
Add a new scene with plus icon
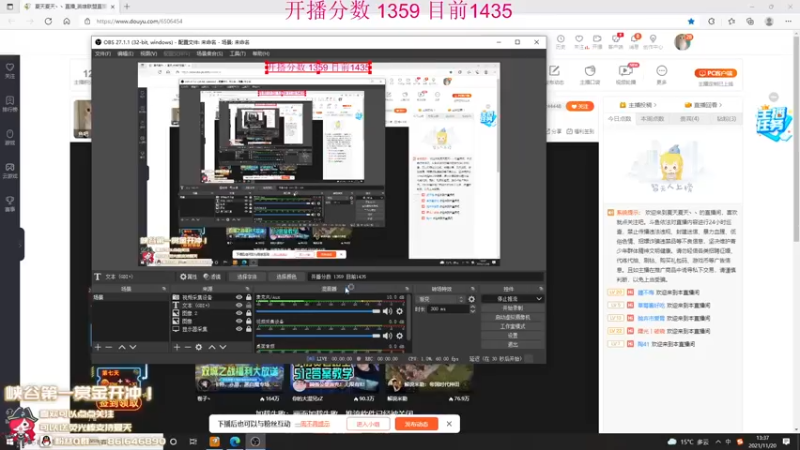pyautogui.click(x=98, y=347)
